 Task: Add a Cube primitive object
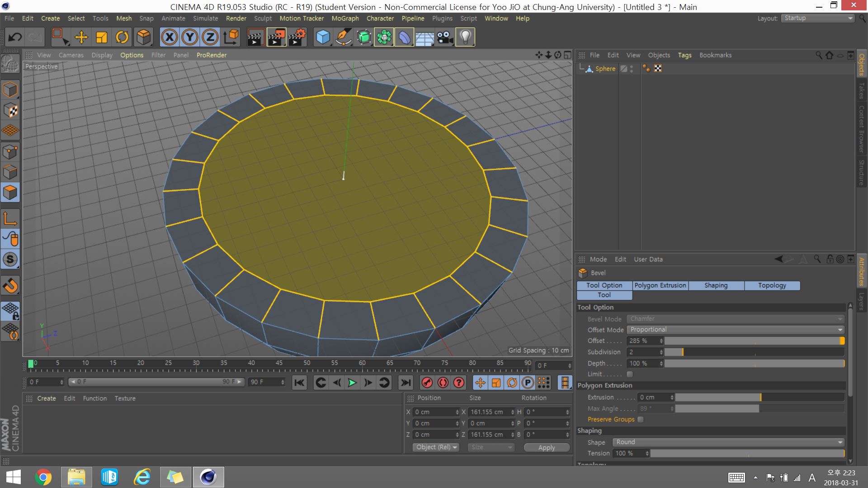tap(323, 37)
